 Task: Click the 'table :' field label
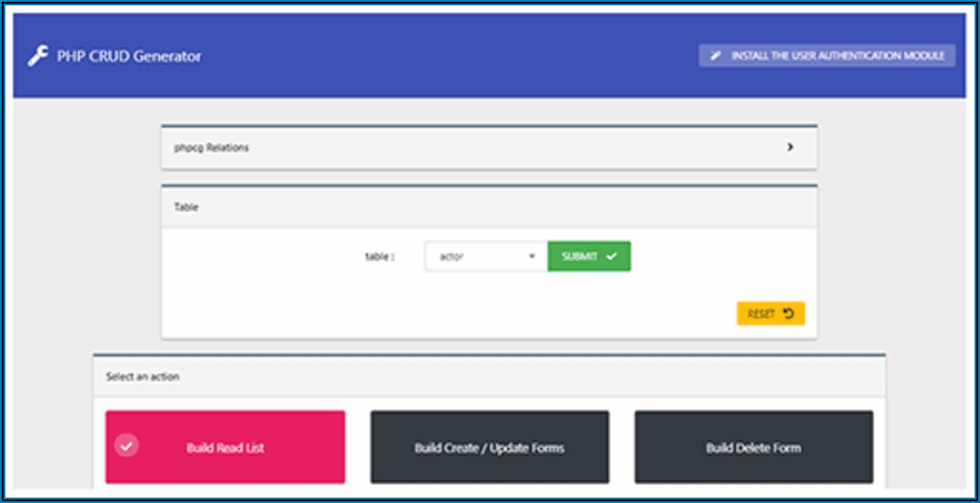380,256
